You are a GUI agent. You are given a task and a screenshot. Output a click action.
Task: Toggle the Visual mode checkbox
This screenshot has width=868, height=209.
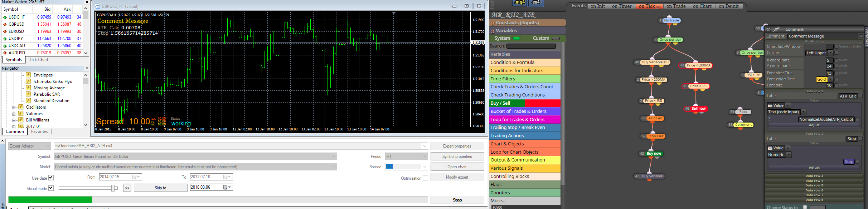click(x=51, y=188)
